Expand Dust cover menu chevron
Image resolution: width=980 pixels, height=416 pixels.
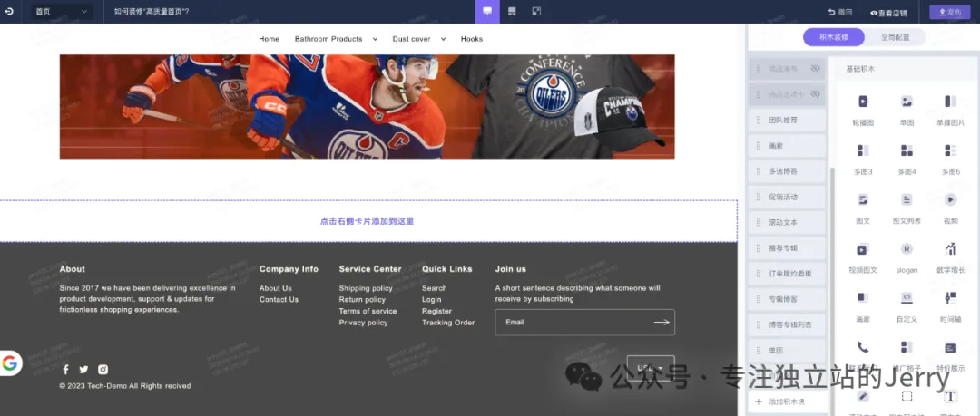(443, 39)
